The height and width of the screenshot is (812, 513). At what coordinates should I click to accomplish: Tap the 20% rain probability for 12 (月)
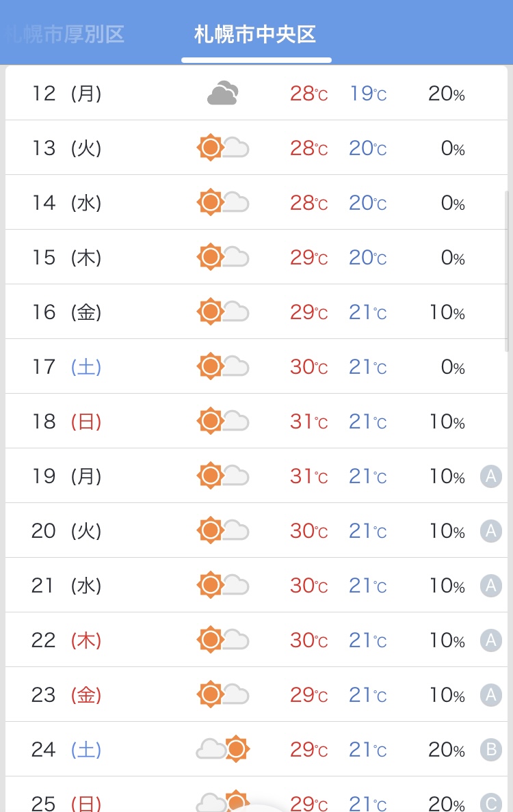point(447,94)
